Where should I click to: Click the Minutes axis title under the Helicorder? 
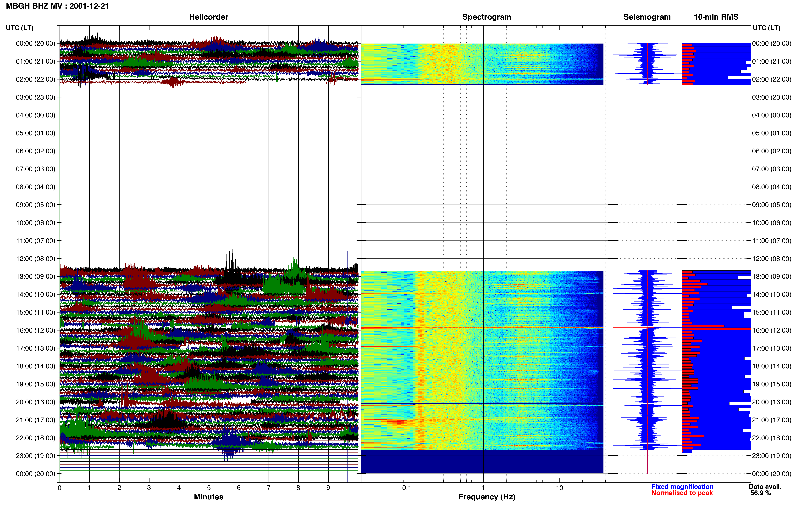[209, 497]
